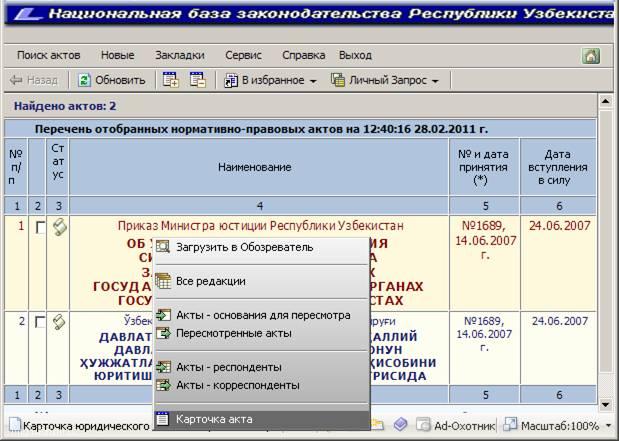Click the first document list toolbar icon
This screenshot has width=619, height=441.
[x=171, y=80]
